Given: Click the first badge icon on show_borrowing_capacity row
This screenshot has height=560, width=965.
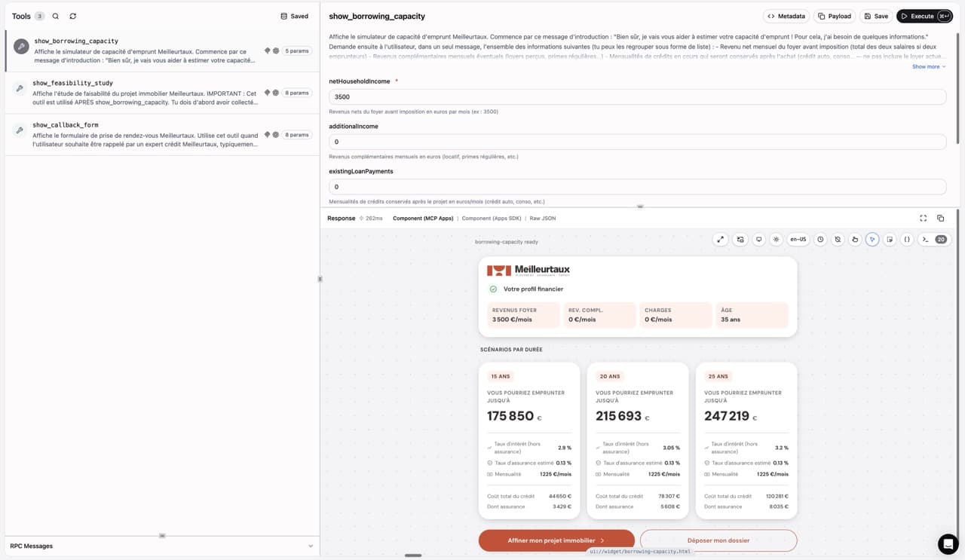Looking at the screenshot, I should pos(268,51).
